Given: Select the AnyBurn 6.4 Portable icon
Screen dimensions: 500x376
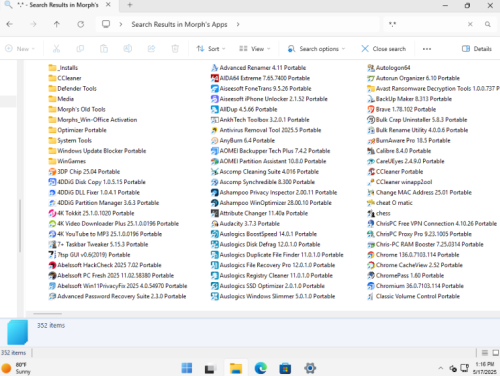Looking at the screenshot, I should [215, 141].
